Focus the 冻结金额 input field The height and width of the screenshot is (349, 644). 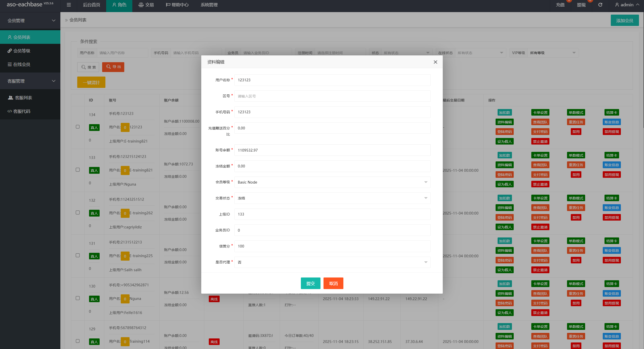[x=332, y=166]
